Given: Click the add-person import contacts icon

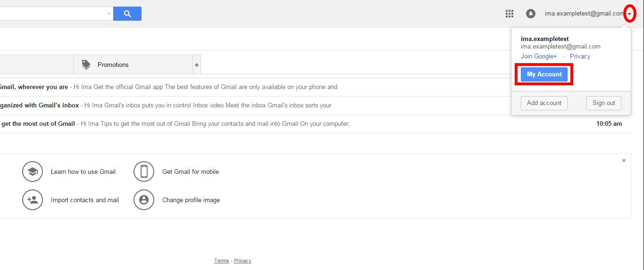Looking at the screenshot, I should point(33,200).
